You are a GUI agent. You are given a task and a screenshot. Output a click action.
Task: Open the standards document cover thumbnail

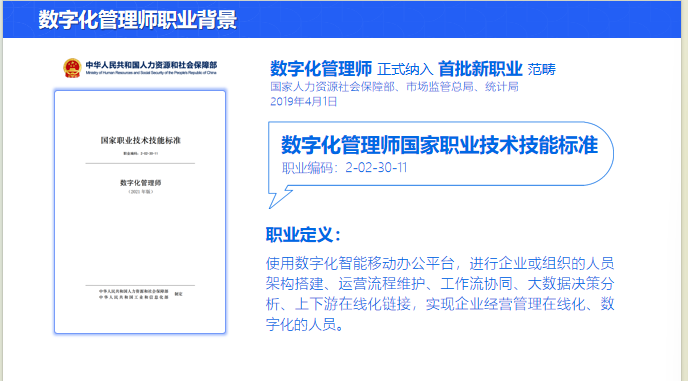click(x=140, y=212)
